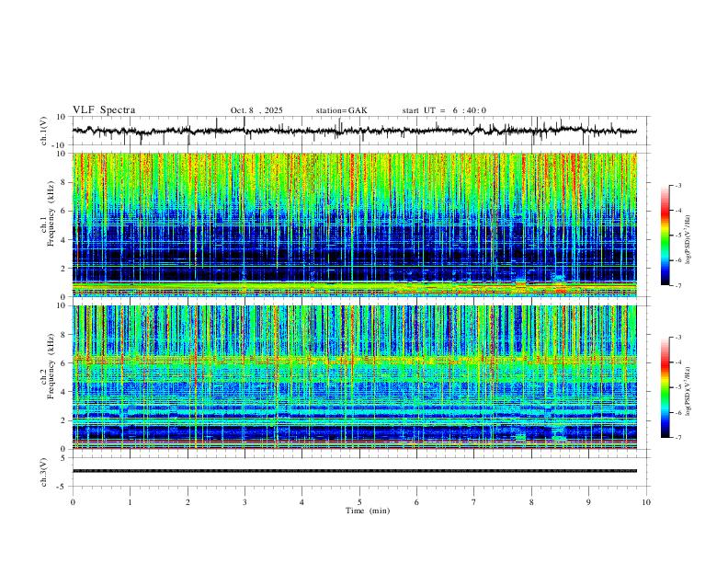The height and width of the screenshot is (563, 728).
Task: Click the 'ch.3(V)' axis label
Action: pos(44,473)
